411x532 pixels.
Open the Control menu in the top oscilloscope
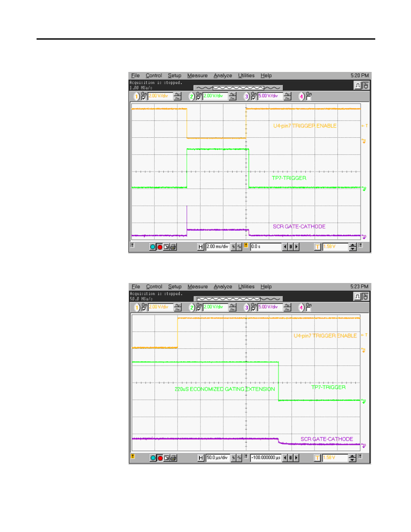coord(154,76)
